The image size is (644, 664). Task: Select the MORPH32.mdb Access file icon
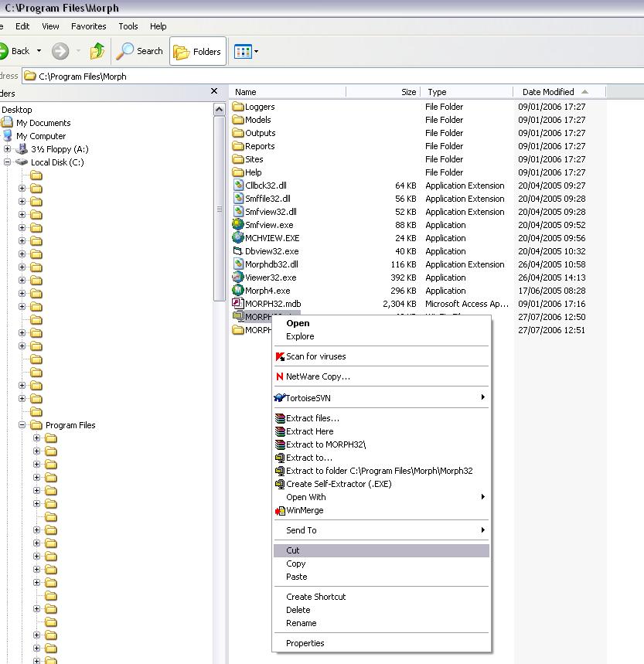pos(238,304)
